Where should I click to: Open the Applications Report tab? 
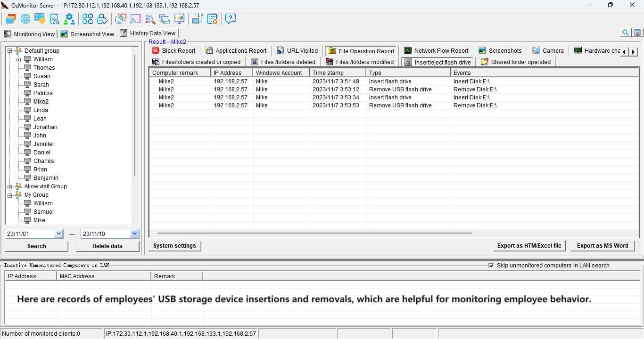click(236, 50)
